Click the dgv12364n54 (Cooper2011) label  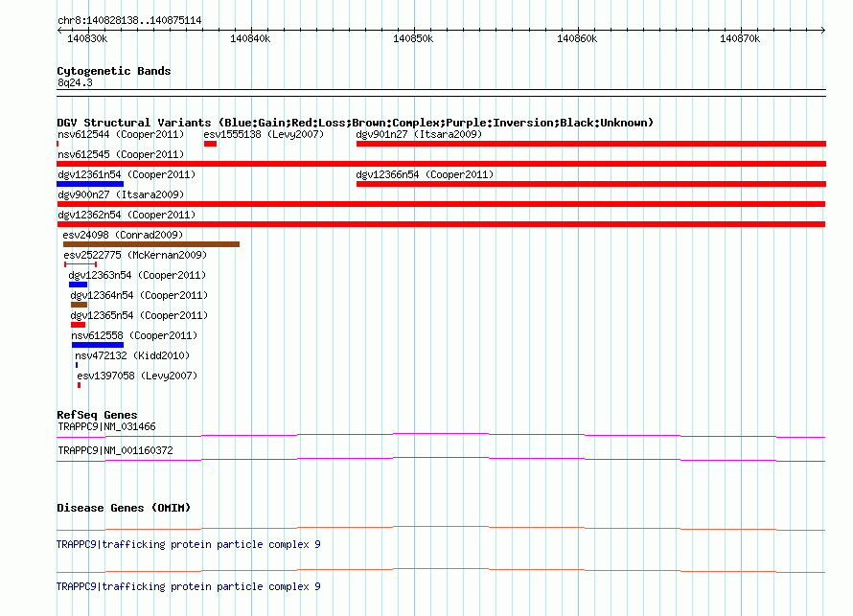139,295
